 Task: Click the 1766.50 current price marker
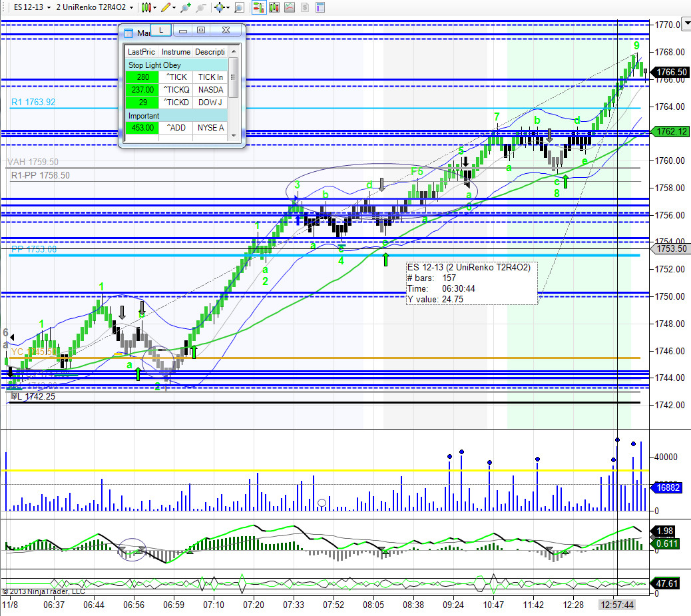point(671,72)
